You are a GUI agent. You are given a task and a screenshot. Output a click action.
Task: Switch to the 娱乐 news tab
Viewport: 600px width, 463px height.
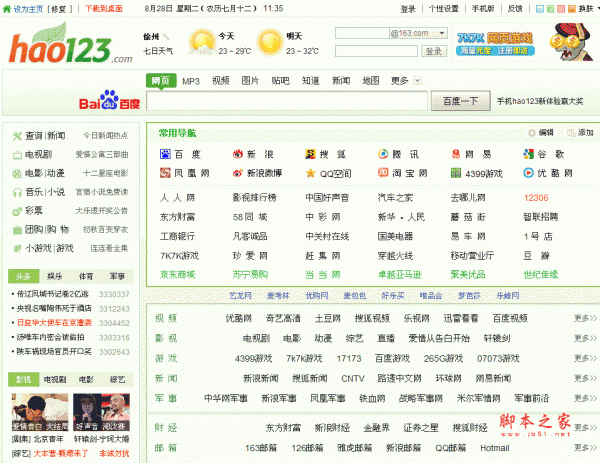(55, 276)
